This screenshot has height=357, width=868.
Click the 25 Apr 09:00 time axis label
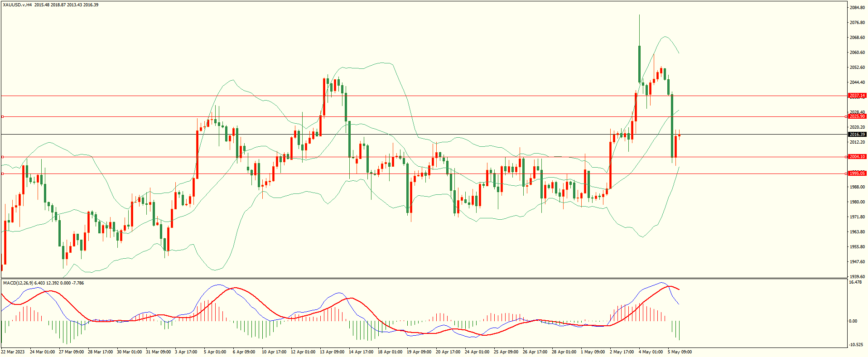click(x=506, y=352)
